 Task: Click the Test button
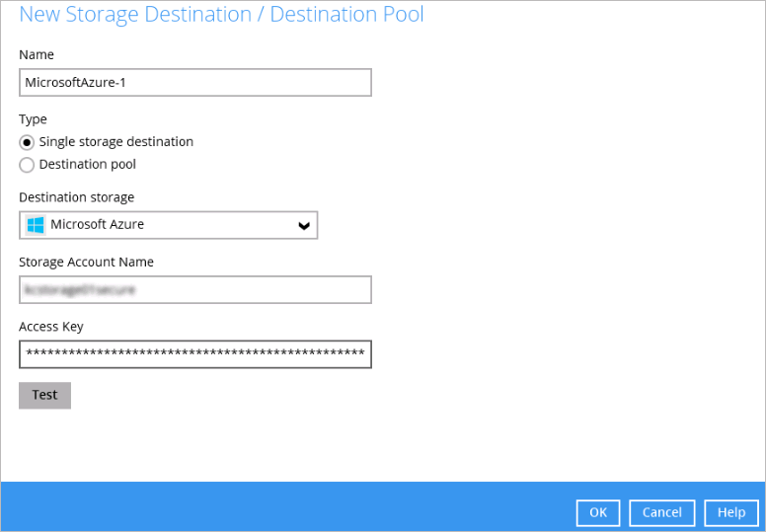click(45, 395)
